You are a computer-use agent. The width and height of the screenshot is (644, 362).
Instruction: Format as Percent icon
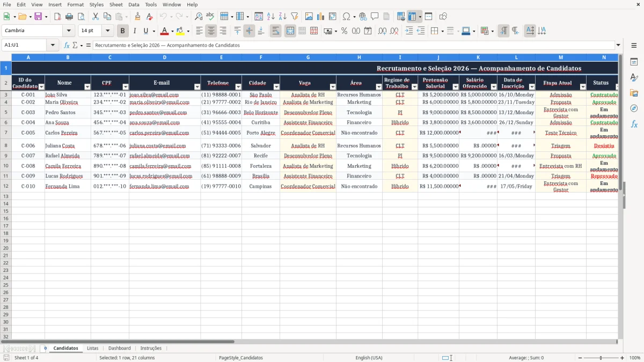(344, 31)
